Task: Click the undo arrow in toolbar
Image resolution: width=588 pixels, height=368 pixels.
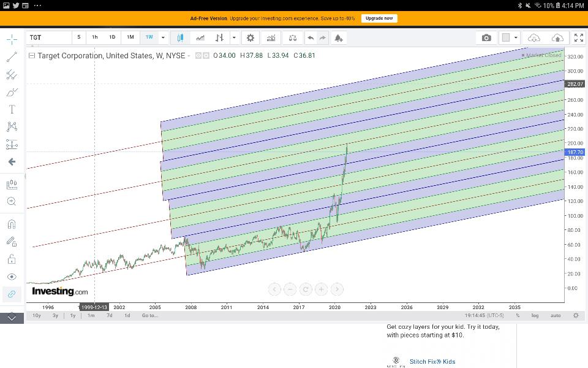Action: pos(311,37)
